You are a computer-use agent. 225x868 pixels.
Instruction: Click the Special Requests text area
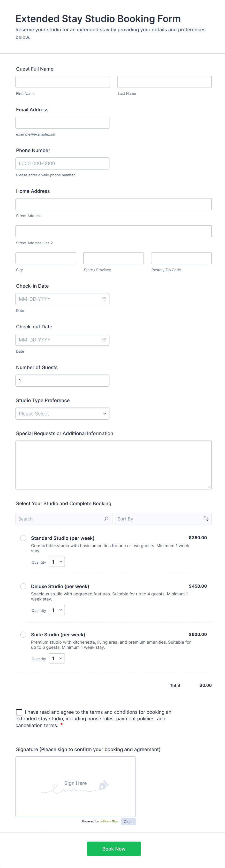(113, 465)
